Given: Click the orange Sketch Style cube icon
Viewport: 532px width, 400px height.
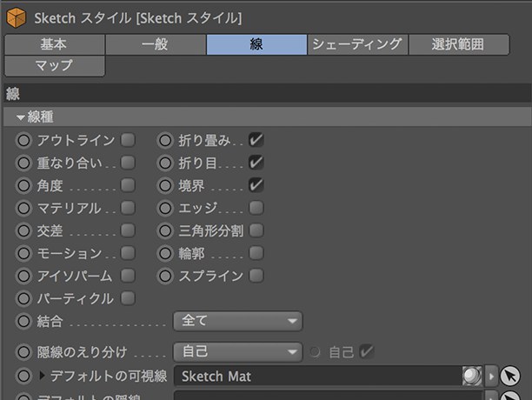Looking at the screenshot, I should click(x=16, y=17).
